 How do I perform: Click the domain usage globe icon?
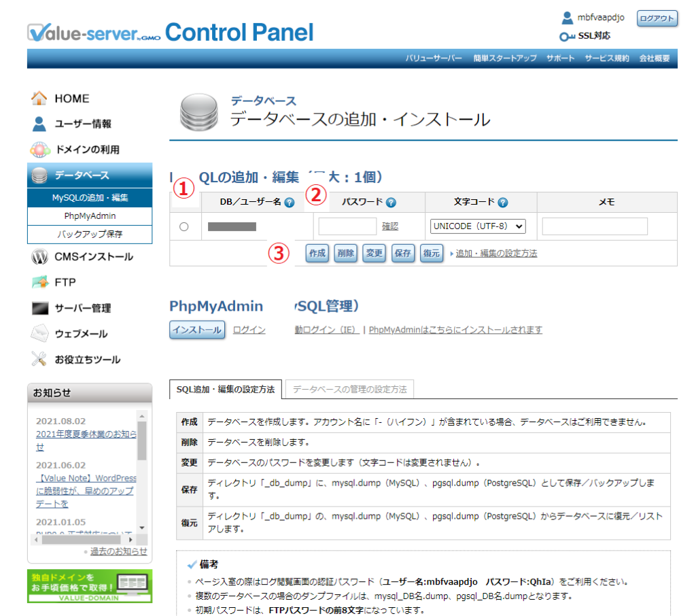39,150
